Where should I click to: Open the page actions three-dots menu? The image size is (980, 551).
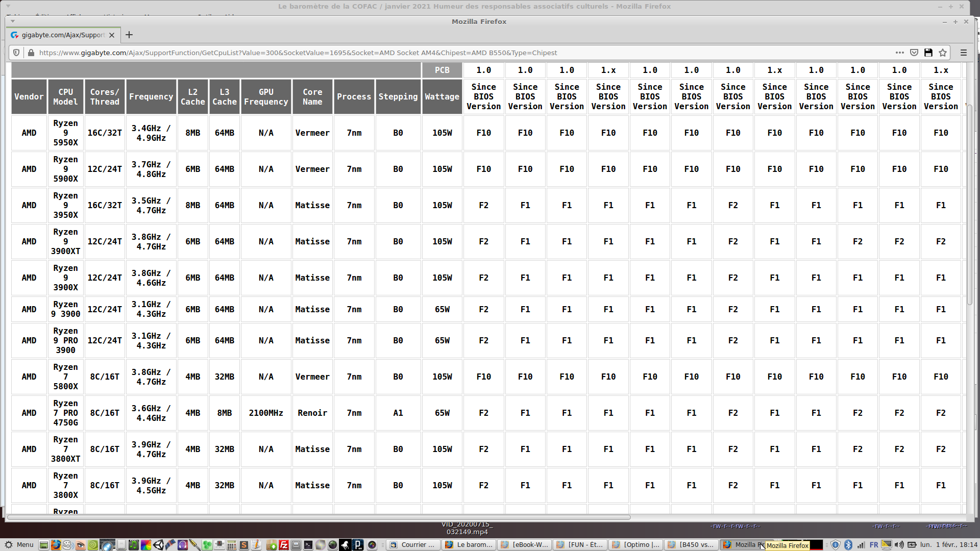[899, 53]
